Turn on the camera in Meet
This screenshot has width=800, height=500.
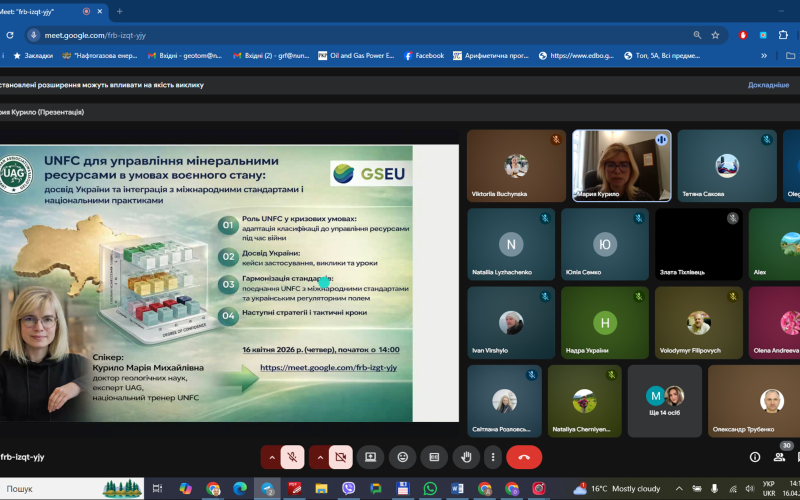pos(340,457)
